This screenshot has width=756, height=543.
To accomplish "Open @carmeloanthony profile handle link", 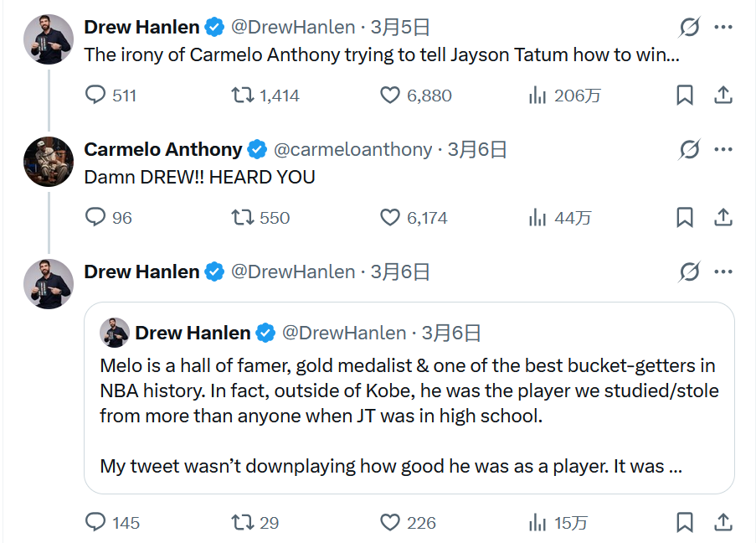I will (353, 150).
